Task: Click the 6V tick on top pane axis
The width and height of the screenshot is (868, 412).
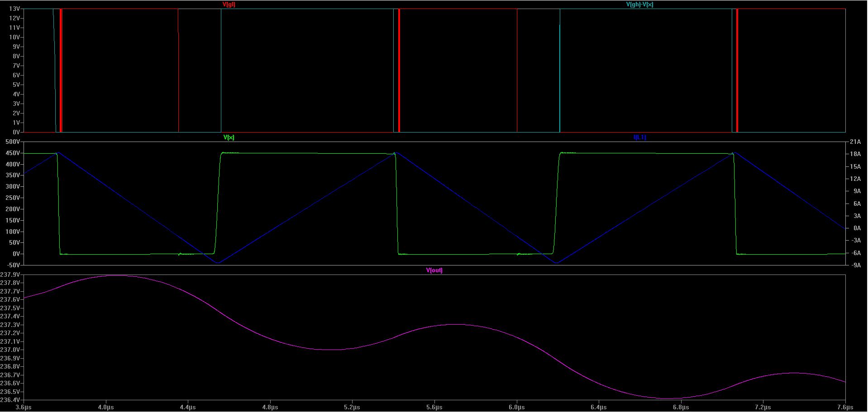Action: (x=16, y=75)
